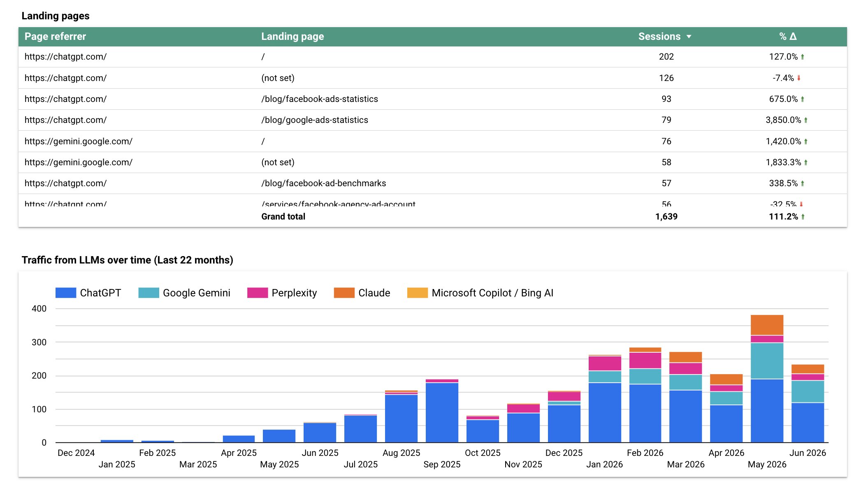The height and width of the screenshot is (490, 868).
Task: Click the Google Gemini legend label
Action: tap(197, 293)
